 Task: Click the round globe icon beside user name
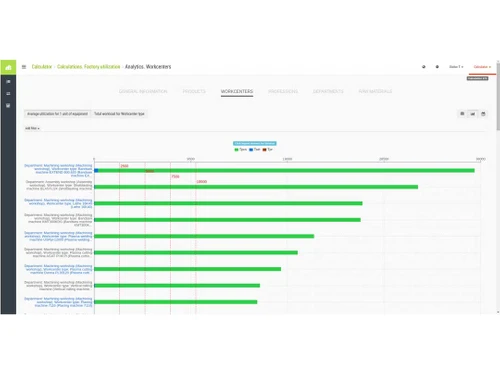coord(437,67)
